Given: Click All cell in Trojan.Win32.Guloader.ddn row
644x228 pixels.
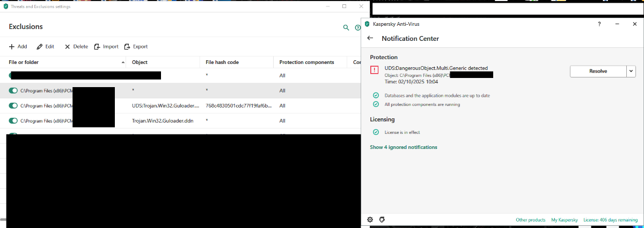Looking at the screenshot, I should 282,121.
